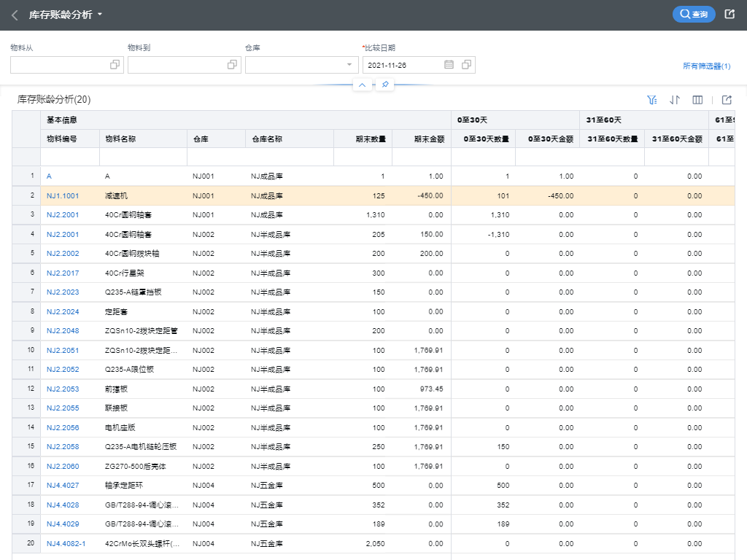Click the 物料编号 column header
Viewport: 747px width, 560px height.
coord(70,139)
